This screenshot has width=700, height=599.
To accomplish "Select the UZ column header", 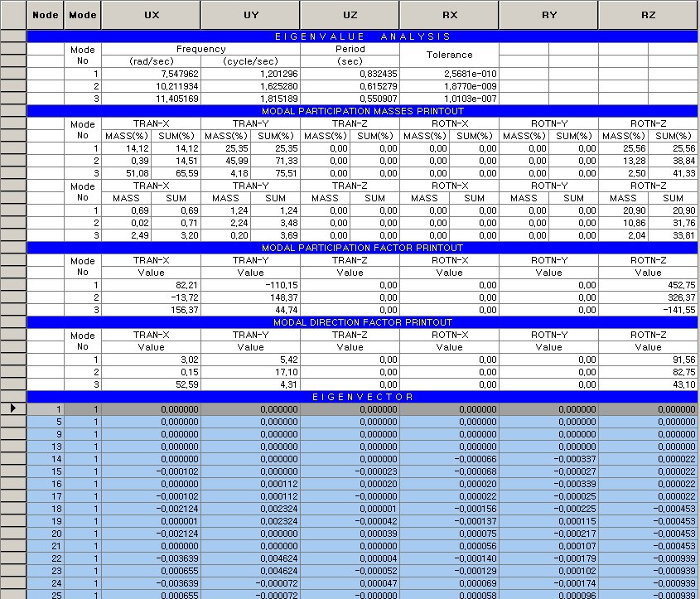I will coord(350,15).
